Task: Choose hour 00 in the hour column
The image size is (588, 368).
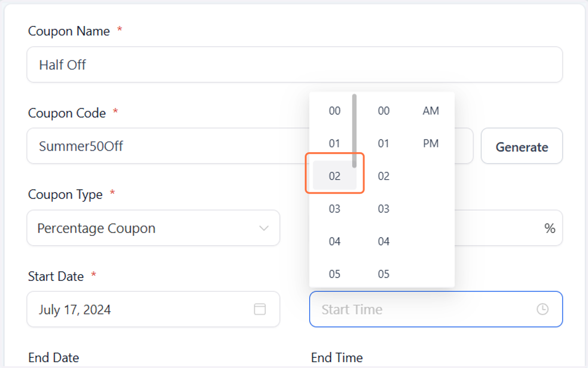Action: click(335, 111)
